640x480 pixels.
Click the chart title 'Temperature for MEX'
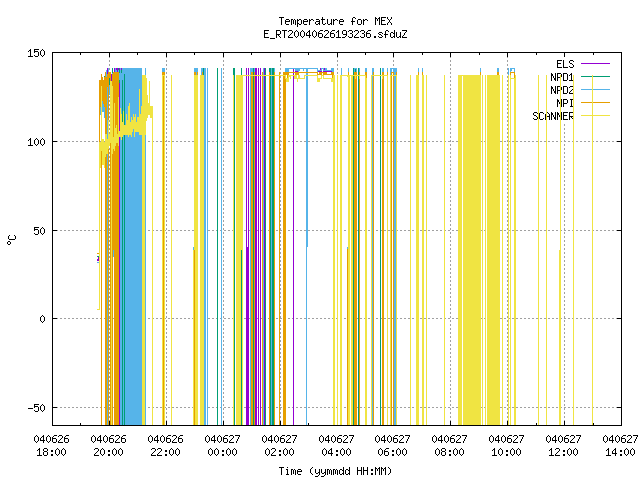[x=335, y=21]
